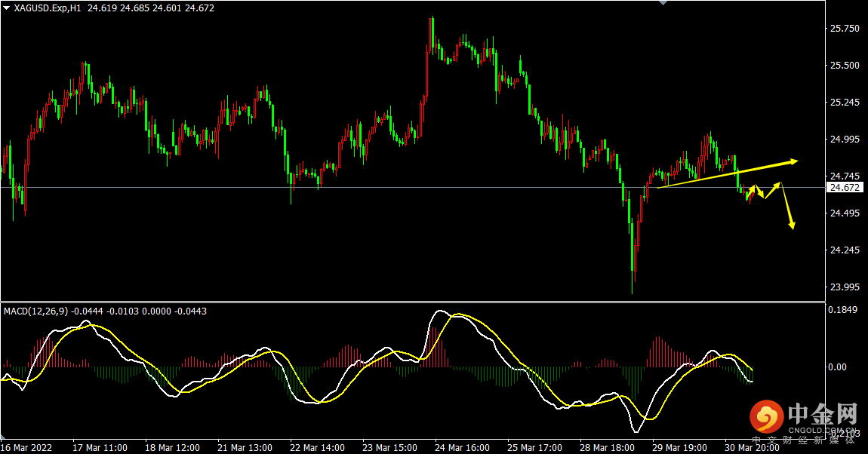Click the 25.750 price scale label
The width and height of the screenshot is (868, 454).
click(845, 28)
